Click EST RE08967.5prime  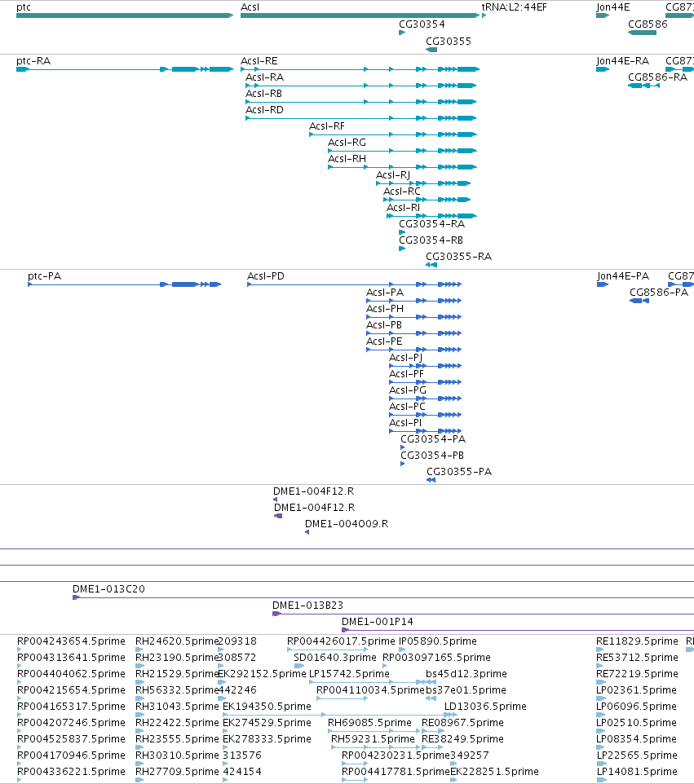(463, 723)
